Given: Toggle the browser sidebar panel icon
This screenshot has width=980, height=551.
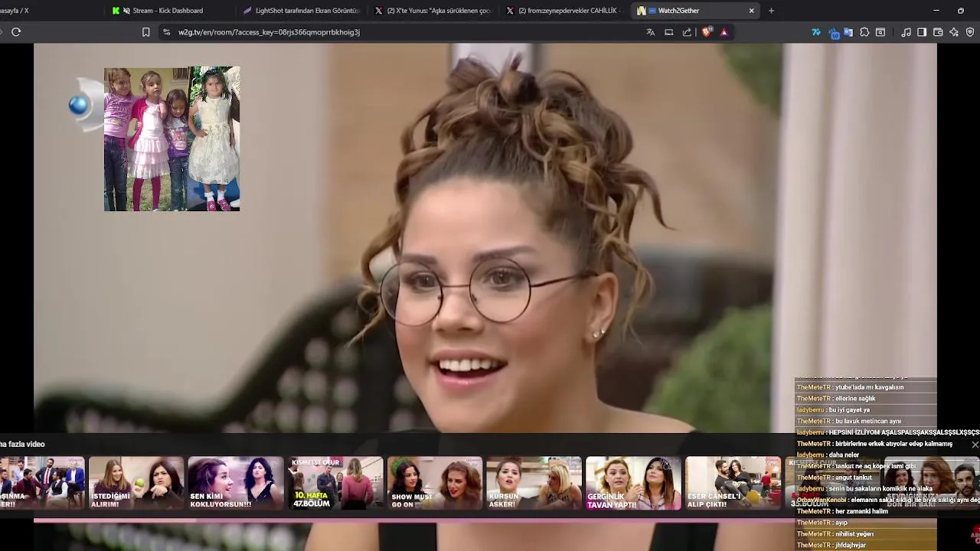Looking at the screenshot, I should coord(922,32).
